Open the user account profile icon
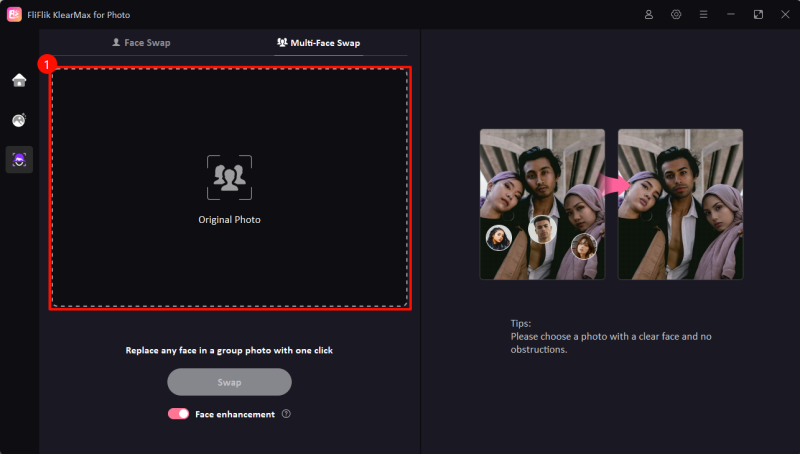800x454 pixels. coord(648,15)
